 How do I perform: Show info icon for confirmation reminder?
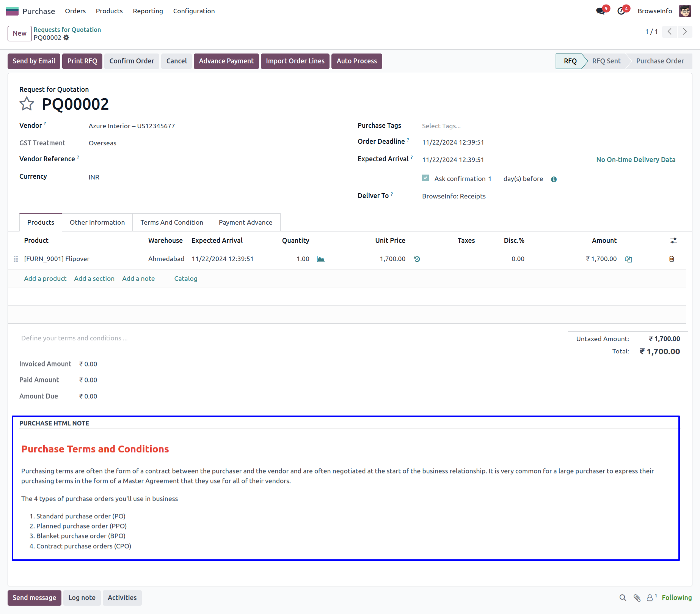(x=554, y=179)
